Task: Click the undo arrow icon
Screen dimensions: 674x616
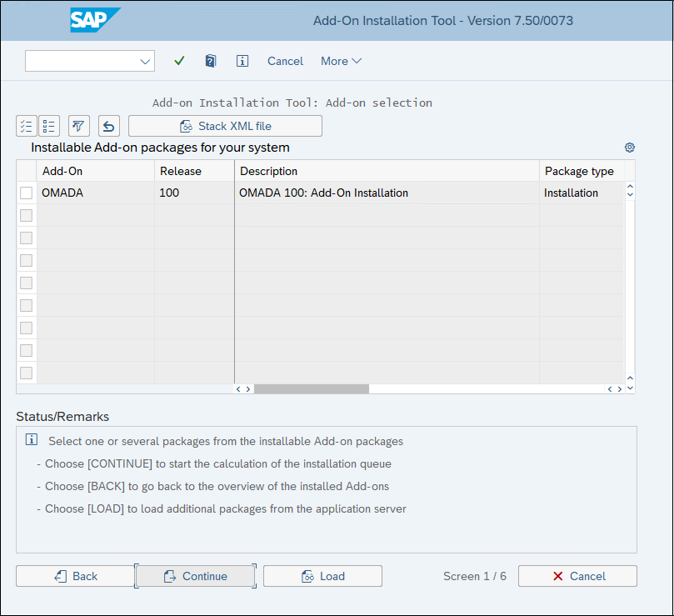Action: point(109,126)
